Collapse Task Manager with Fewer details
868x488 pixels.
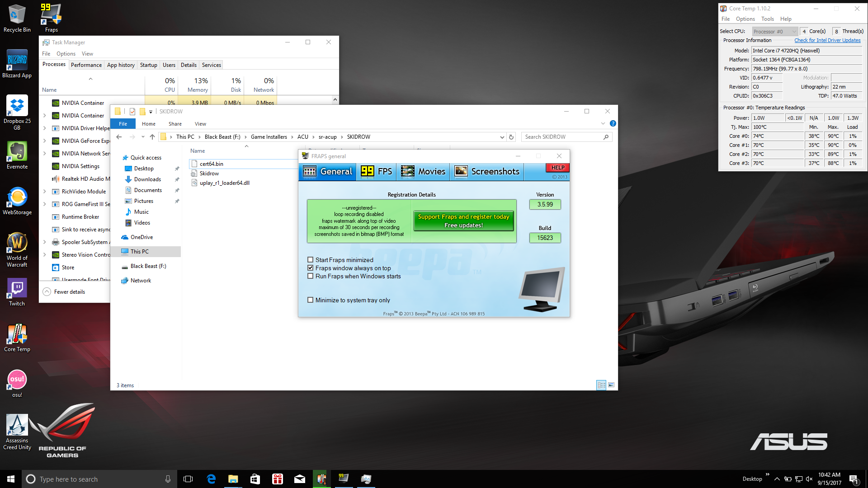pyautogui.click(x=64, y=292)
